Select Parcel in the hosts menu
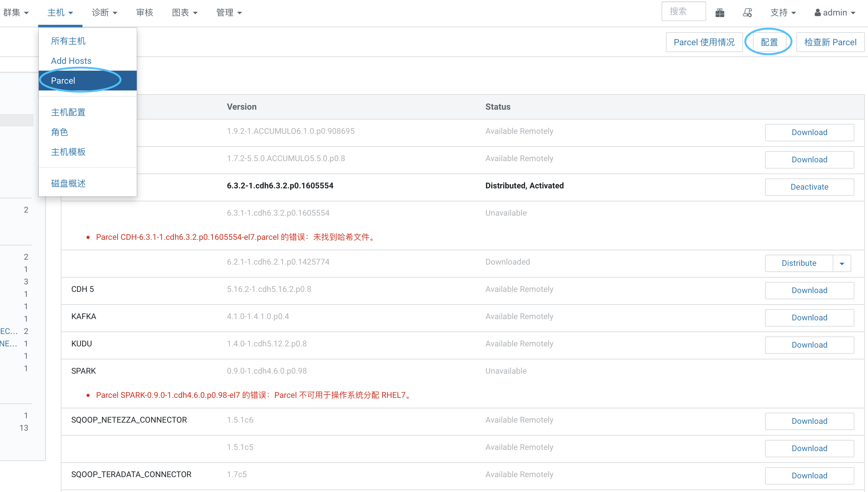This screenshot has width=868, height=492. tap(88, 81)
